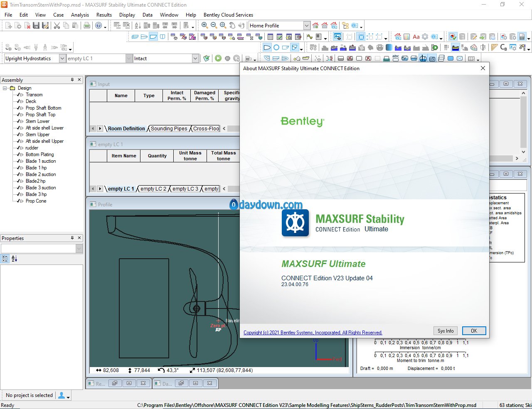Open the Analysis menu

pos(80,15)
